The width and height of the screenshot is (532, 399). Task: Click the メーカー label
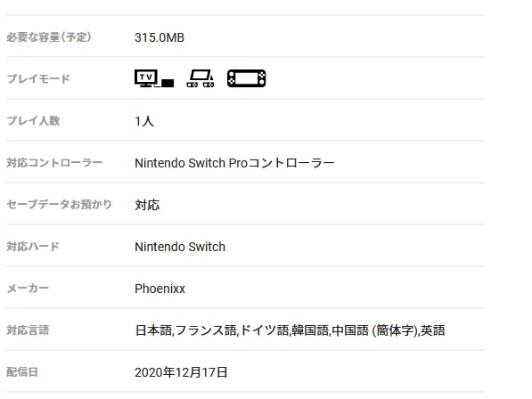tap(28, 289)
